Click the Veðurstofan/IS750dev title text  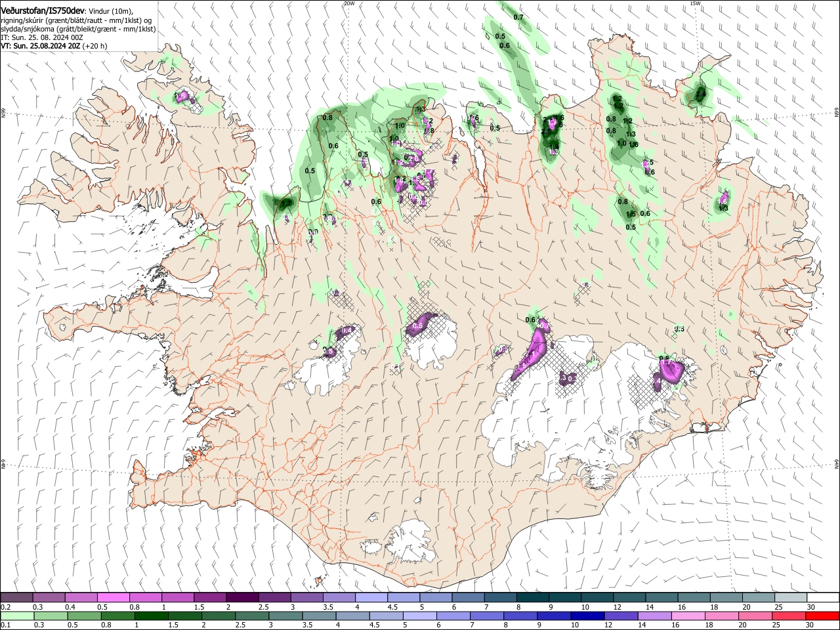(43, 10)
